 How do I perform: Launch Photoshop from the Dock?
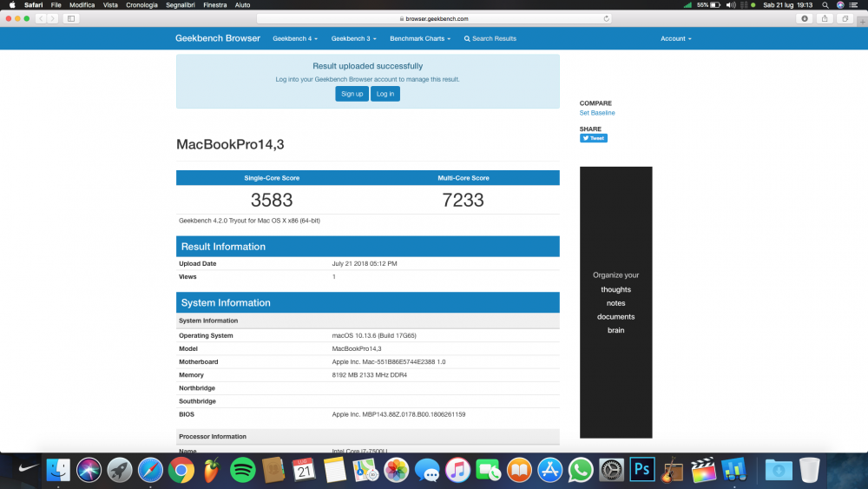click(x=642, y=470)
